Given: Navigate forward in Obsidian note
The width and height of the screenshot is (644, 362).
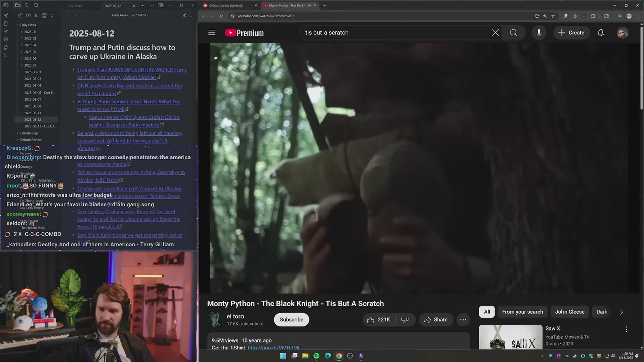Looking at the screenshot, I should coord(75,15).
